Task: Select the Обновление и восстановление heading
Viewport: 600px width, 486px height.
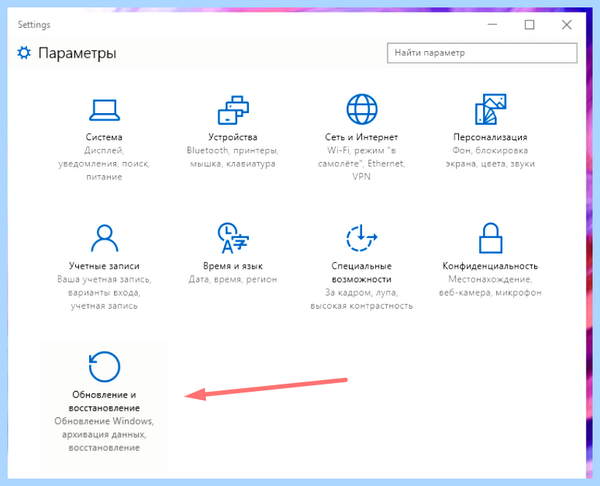Action: pyautogui.click(x=104, y=401)
